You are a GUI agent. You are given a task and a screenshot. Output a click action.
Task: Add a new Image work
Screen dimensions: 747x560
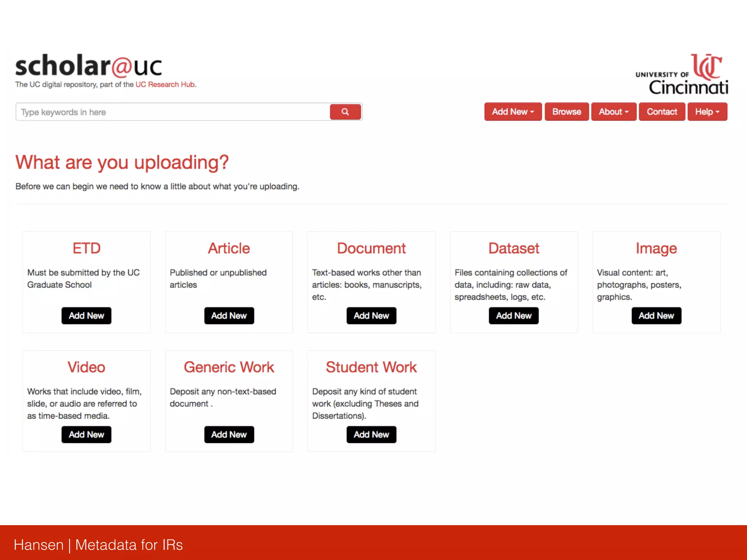click(x=656, y=316)
